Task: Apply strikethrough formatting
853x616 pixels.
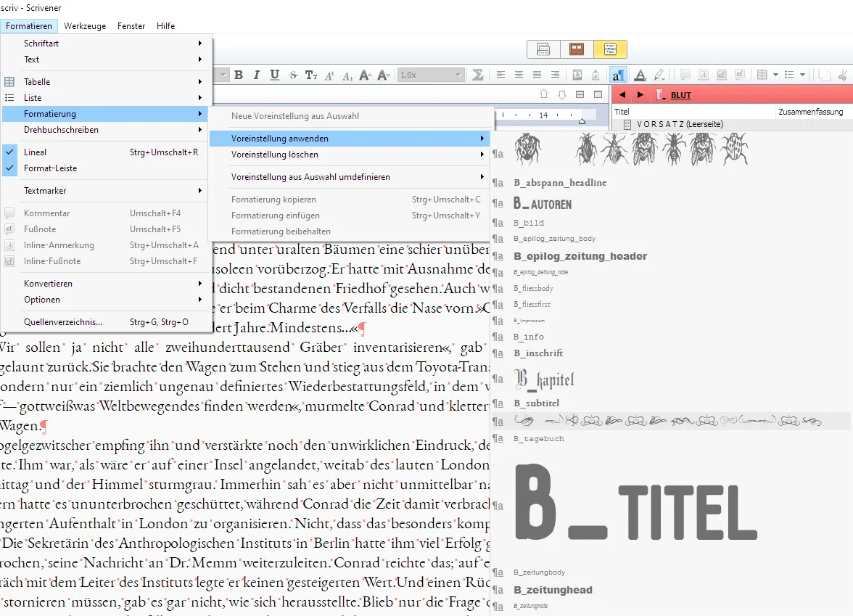Action: (293, 75)
